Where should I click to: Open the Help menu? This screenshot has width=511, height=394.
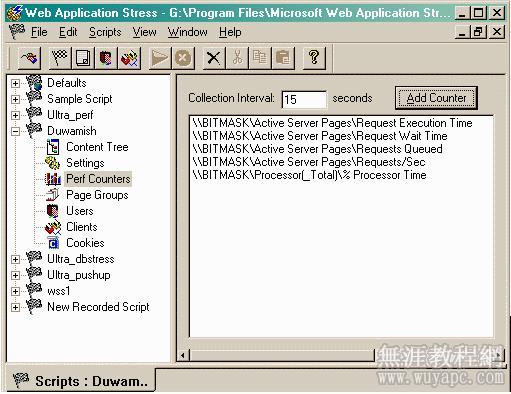(x=230, y=32)
